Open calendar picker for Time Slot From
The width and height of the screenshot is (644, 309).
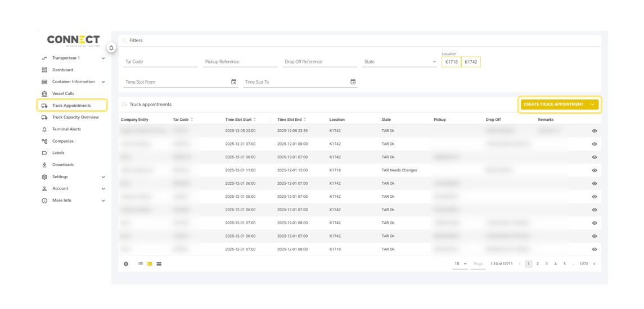click(234, 82)
